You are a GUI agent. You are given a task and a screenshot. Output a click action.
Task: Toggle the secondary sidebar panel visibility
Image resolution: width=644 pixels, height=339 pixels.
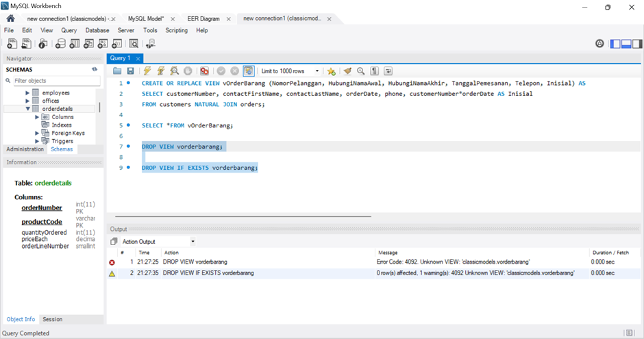coord(637,44)
